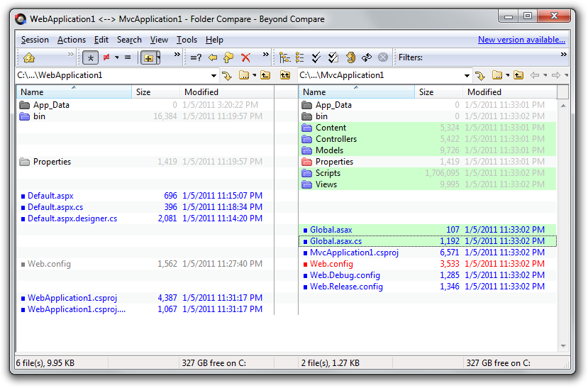Sort left pane by Name column header

click(74, 92)
